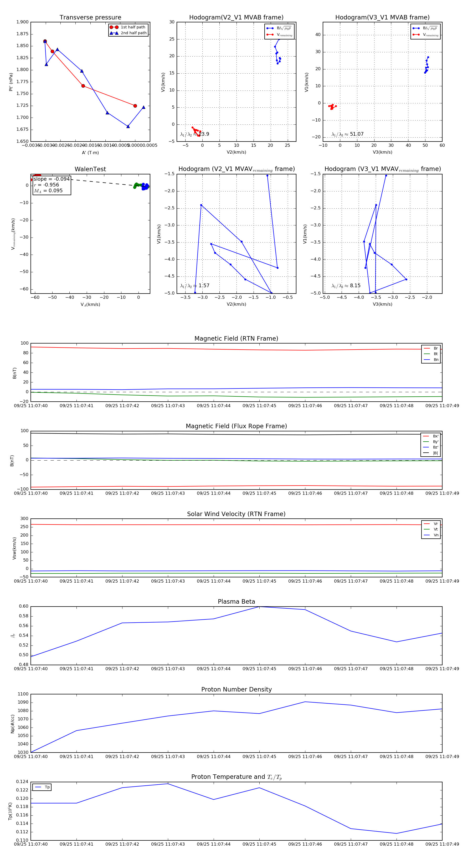Click the Plasma Beta plot title
This screenshot has height=868, width=473.
[x=236, y=602]
